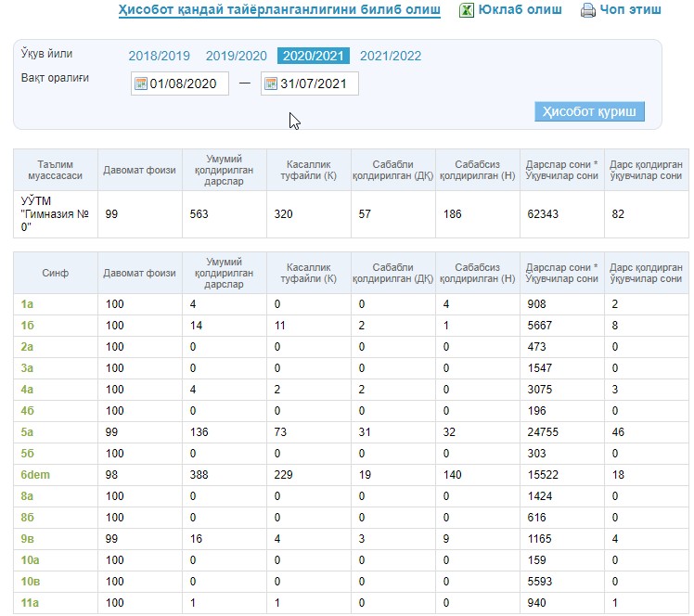
Task: Open class 11а link
Action: coord(29,603)
